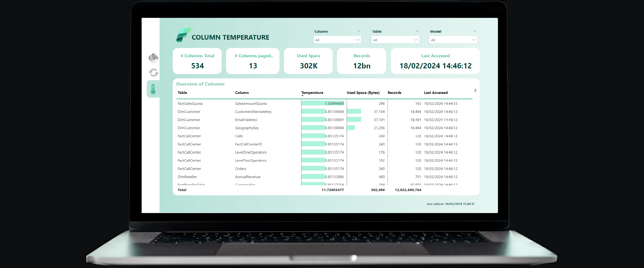Click the Fabric logo beside title
The image size is (644, 268).
tap(183, 35)
